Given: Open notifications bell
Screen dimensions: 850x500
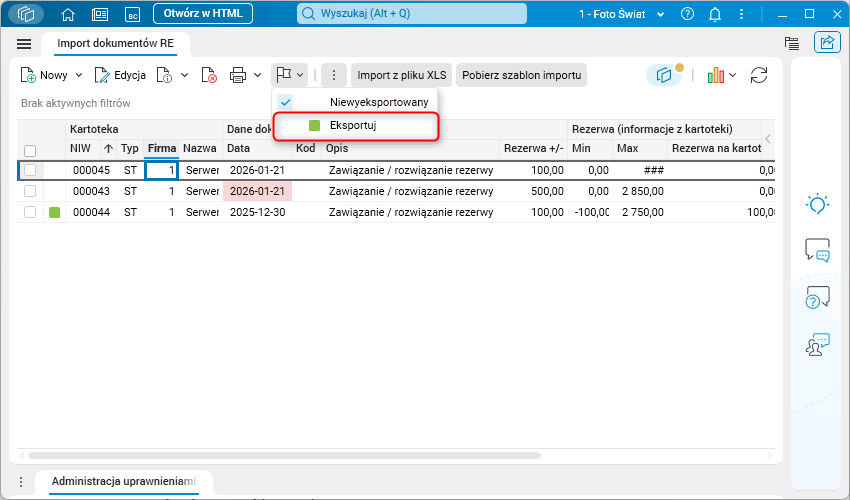Looking at the screenshot, I should click(715, 14).
